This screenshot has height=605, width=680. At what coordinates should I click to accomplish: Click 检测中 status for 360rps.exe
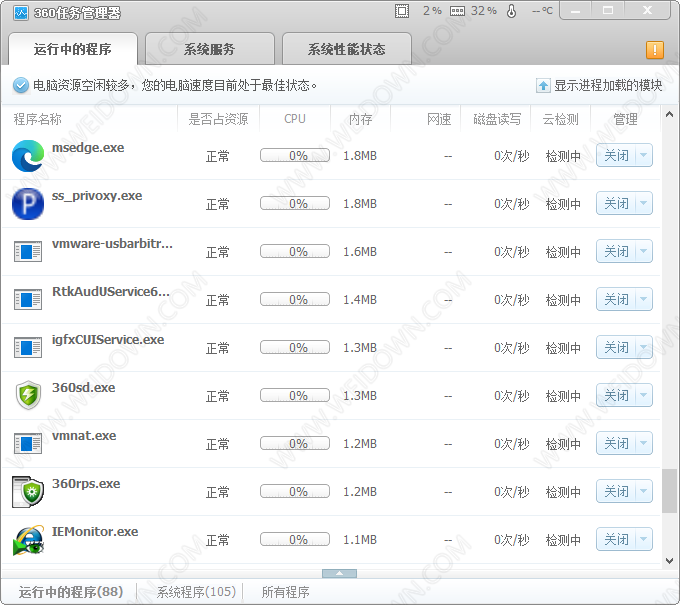563,492
